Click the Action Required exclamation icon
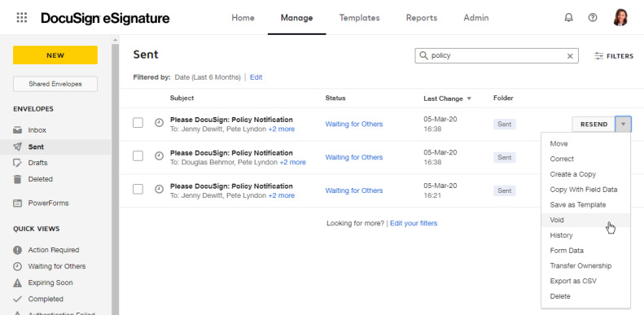This screenshot has width=644, height=315. 17,250
